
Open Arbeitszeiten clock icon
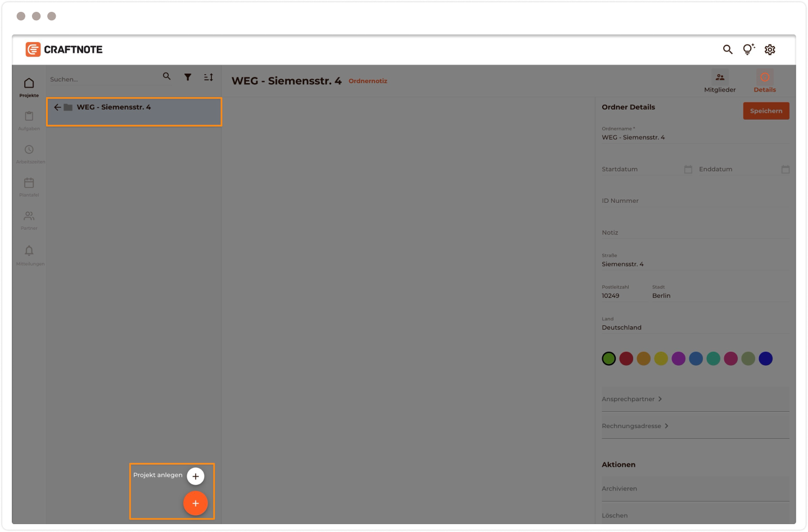click(29, 149)
